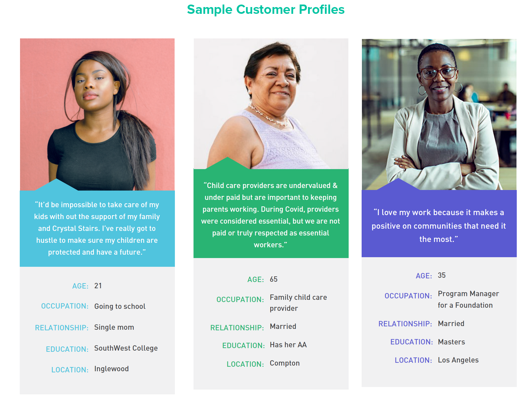Click the purple quote about loving work

tap(439, 226)
